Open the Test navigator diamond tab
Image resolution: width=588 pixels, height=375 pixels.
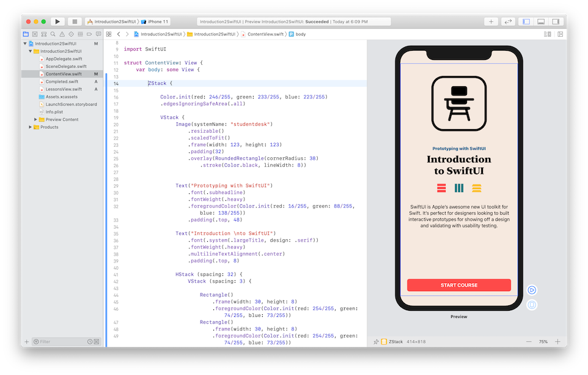[72, 34]
